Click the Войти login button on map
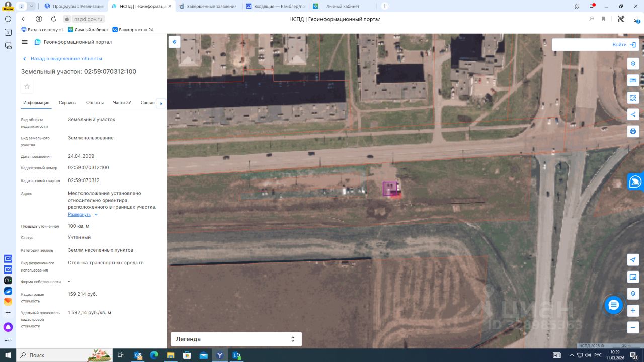Screen dimensions: 644x362 (x=624, y=45)
